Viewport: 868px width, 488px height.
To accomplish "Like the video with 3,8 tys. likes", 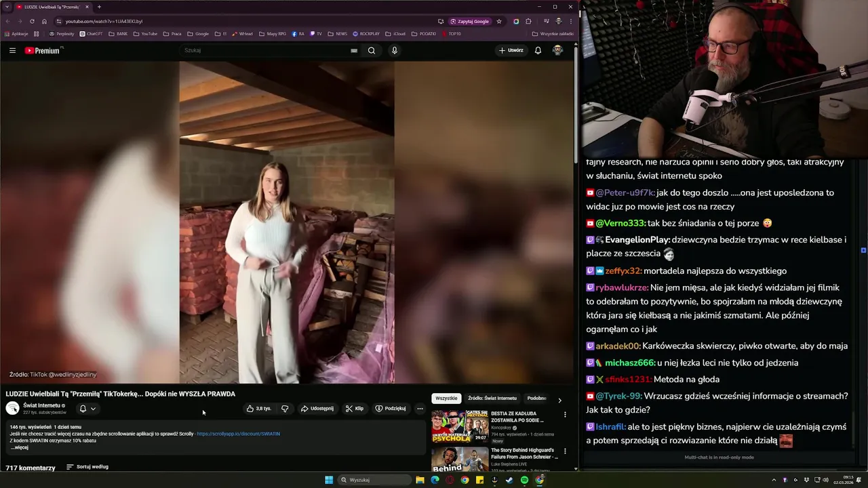I will click(259, 409).
